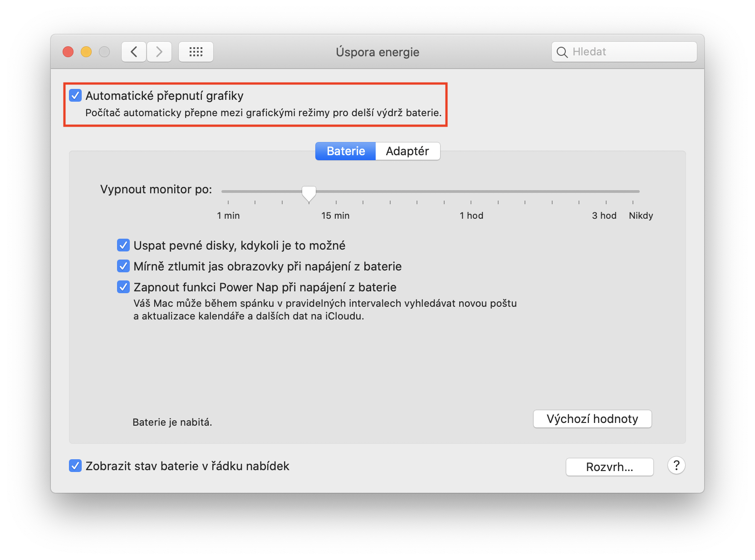Show all preferences via grid icon
This screenshot has height=560, width=755.
coord(196,52)
